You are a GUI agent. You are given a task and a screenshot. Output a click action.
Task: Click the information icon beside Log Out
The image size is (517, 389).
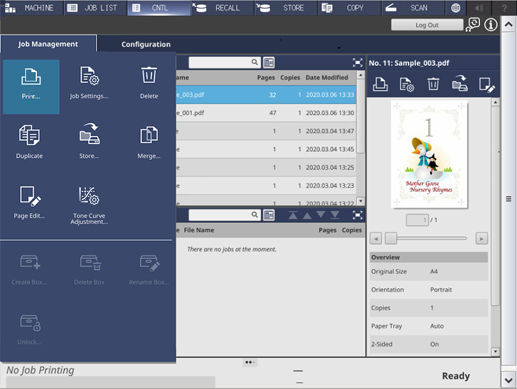(491, 25)
